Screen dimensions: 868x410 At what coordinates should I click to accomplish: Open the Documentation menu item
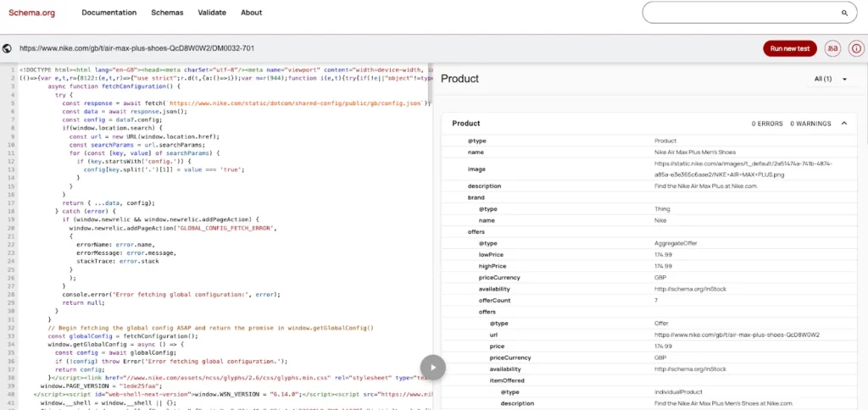pos(109,13)
